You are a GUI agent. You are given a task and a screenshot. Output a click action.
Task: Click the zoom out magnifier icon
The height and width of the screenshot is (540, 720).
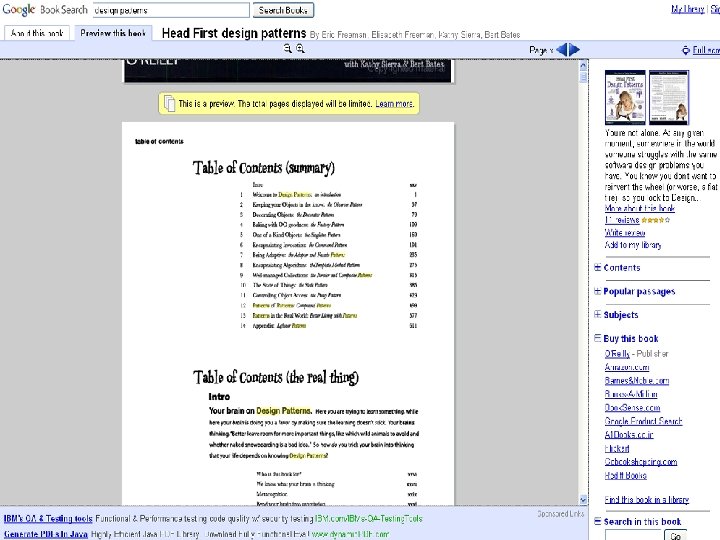pyautogui.click(x=287, y=48)
